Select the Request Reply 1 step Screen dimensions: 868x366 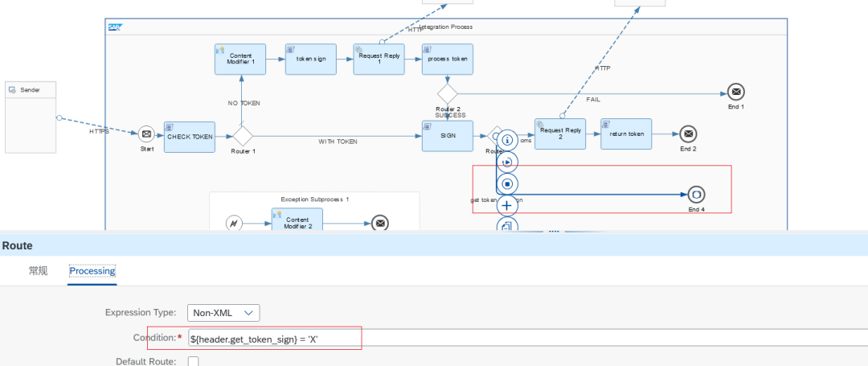click(379, 60)
